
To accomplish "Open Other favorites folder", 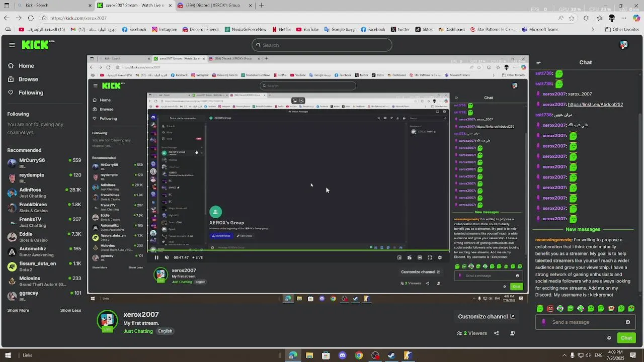I will pyautogui.click(x=622, y=30).
